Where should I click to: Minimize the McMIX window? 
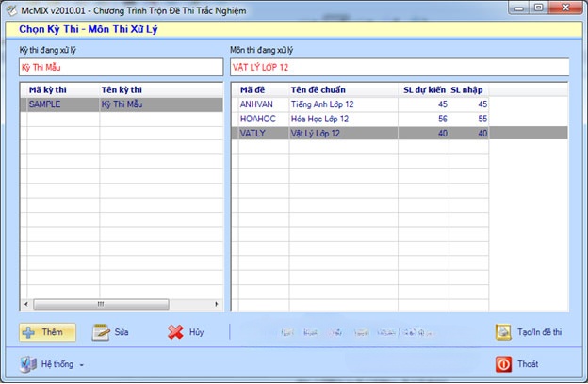pyautogui.click(x=519, y=8)
